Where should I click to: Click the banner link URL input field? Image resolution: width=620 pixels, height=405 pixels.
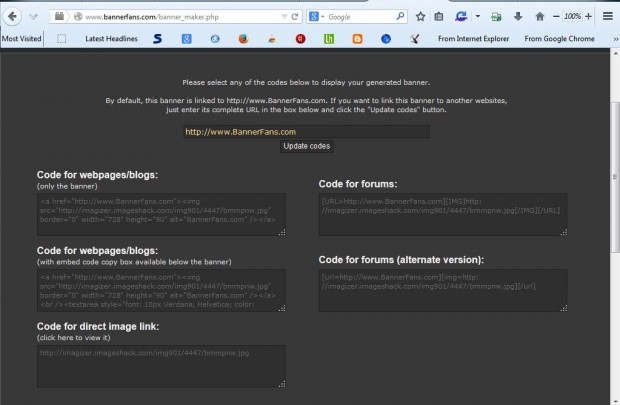(306, 131)
